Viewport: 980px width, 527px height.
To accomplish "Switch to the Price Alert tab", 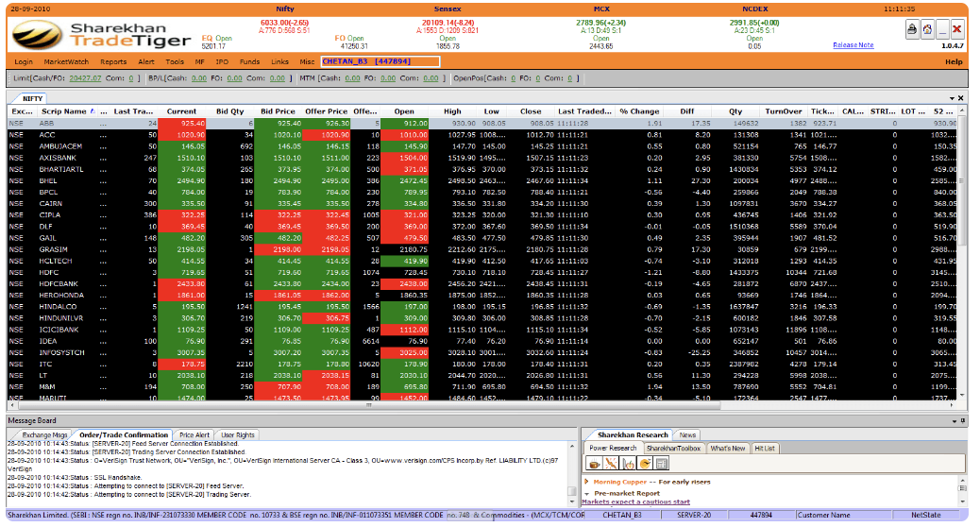I will [x=193, y=434].
